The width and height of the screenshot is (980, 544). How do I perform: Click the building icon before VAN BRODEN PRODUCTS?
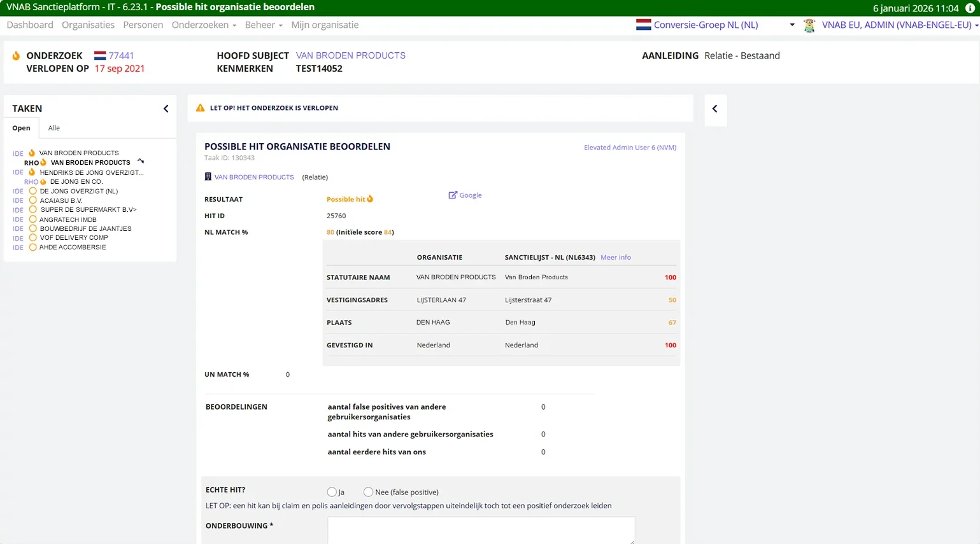pos(207,177)
